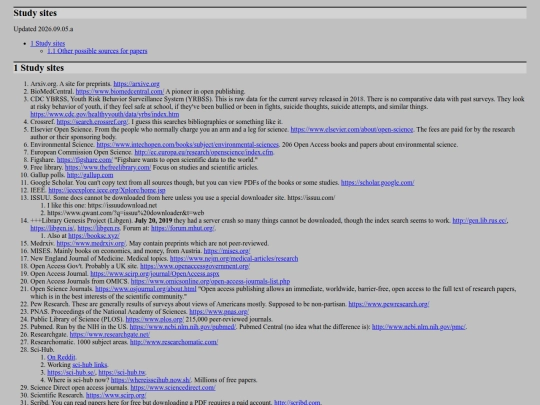The image size is (540, 405).
Task: Visit the sci-hub.se link
Action: [71, 372]
